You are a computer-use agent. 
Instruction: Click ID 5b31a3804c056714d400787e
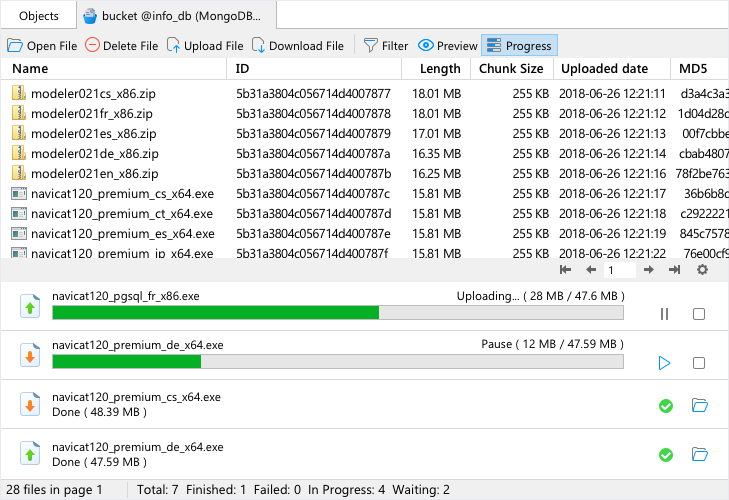[313, 233]
